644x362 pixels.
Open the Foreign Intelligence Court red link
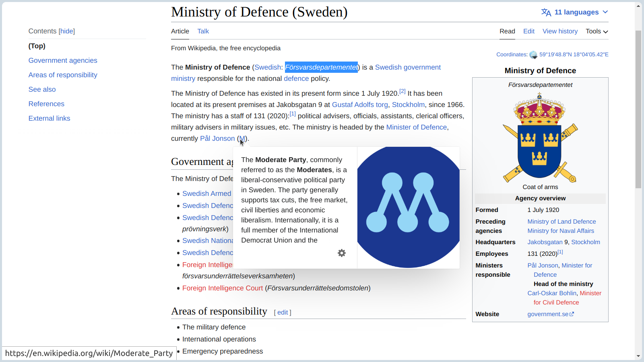pos(222,288)
